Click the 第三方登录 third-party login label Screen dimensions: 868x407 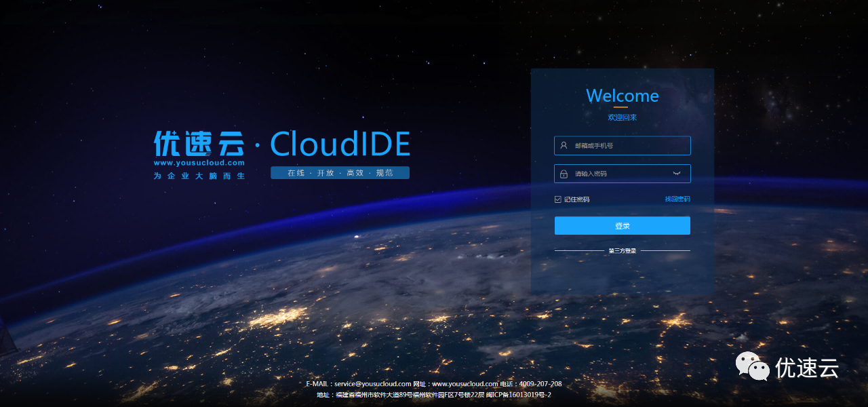coord(623,251)
